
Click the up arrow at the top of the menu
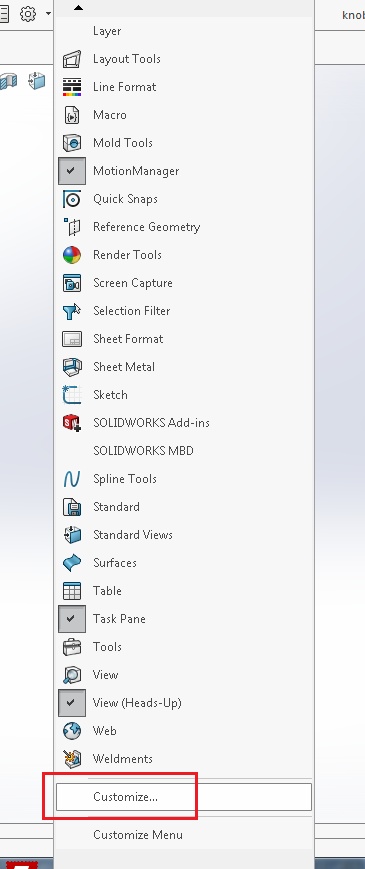coord(78,7)
